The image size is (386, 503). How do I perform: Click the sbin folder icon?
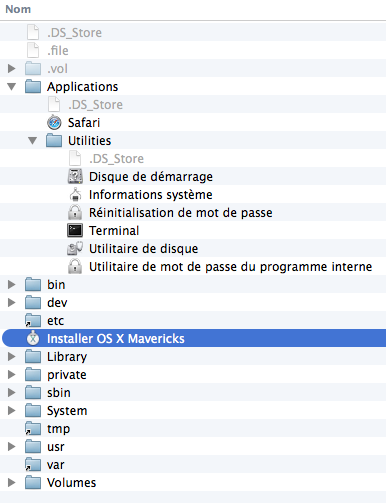33,393
